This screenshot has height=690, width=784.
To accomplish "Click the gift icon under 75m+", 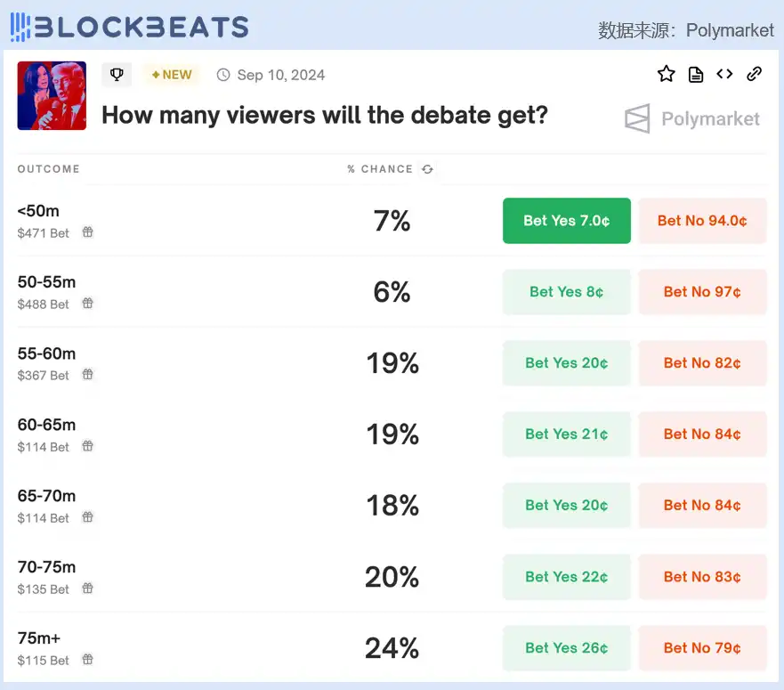I will 88,660.
